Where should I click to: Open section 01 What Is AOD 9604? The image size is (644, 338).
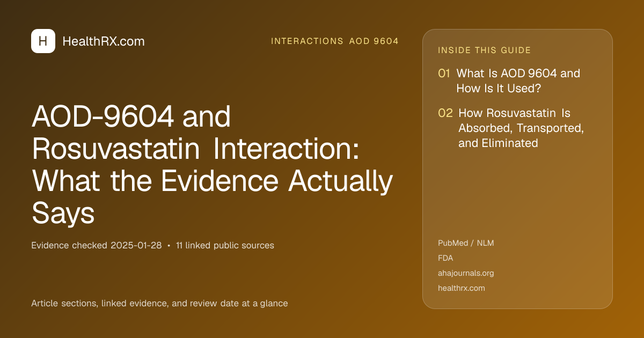(x=509, y=81)
